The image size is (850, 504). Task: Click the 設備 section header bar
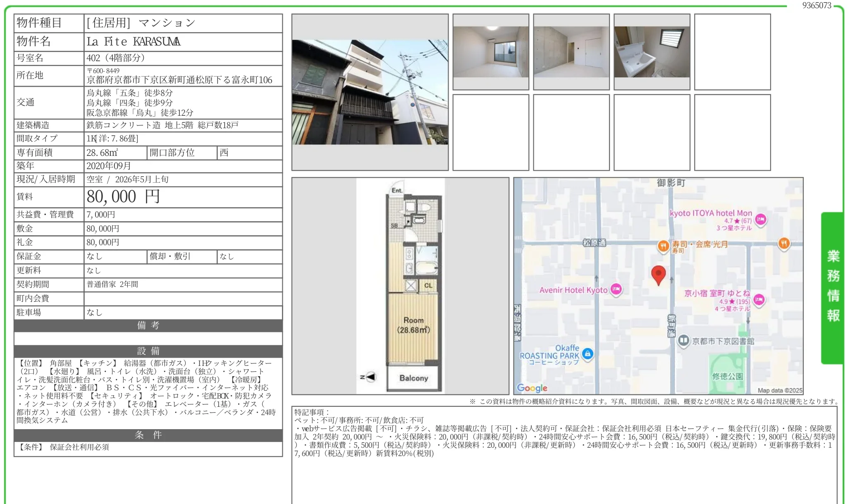(148, 351)
